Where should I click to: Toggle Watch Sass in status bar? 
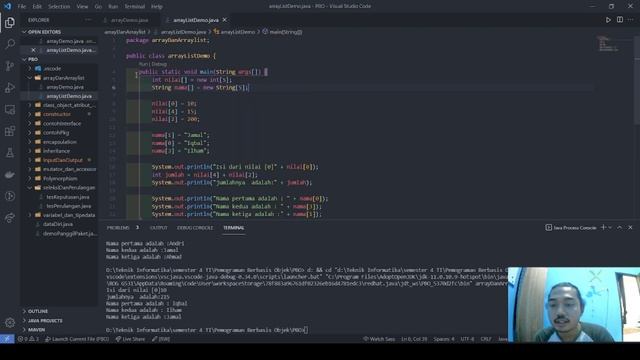379,339
